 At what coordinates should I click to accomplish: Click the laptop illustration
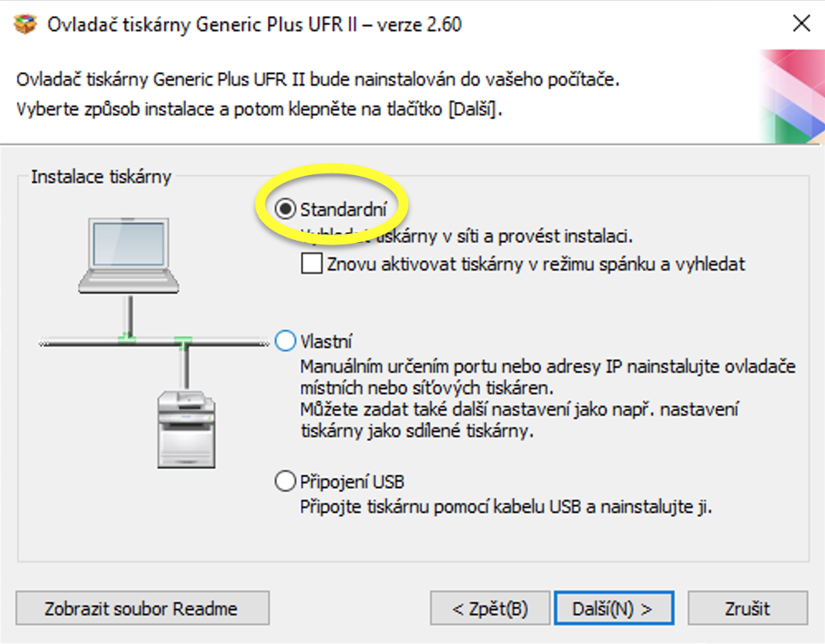click(129, 253)
